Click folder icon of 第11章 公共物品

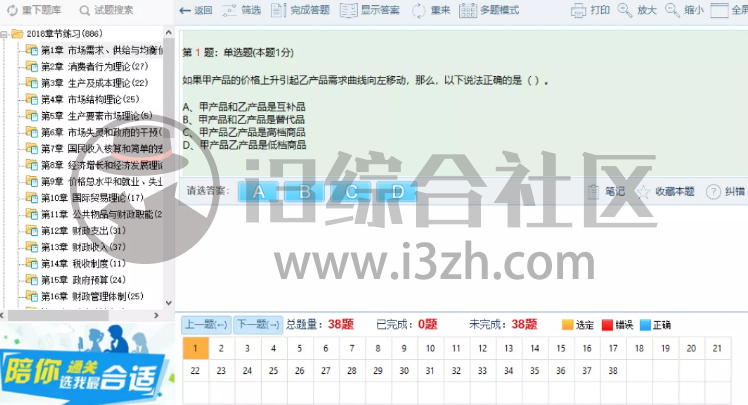click(x=31, y=214)
